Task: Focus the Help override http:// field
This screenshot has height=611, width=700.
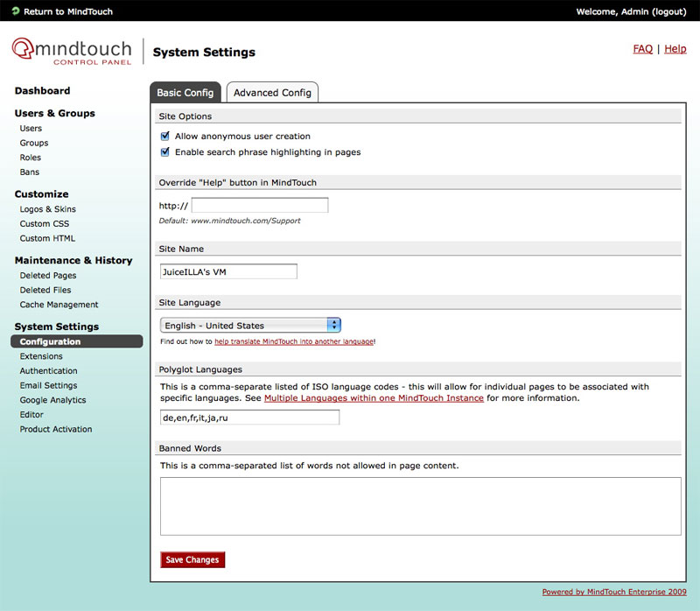Action: coord(260,206)
